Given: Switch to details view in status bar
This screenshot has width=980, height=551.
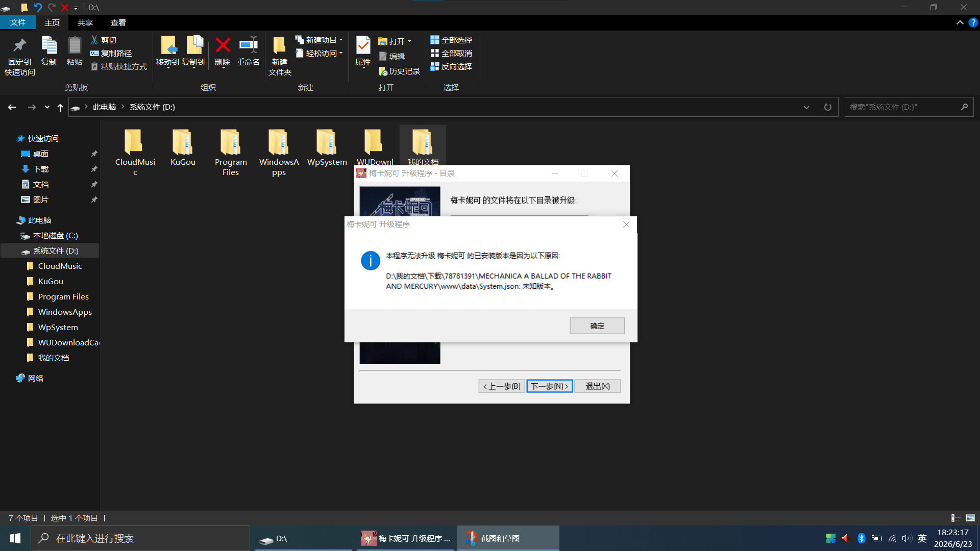Looking at the screenshot, I should (x=956, y=518).
